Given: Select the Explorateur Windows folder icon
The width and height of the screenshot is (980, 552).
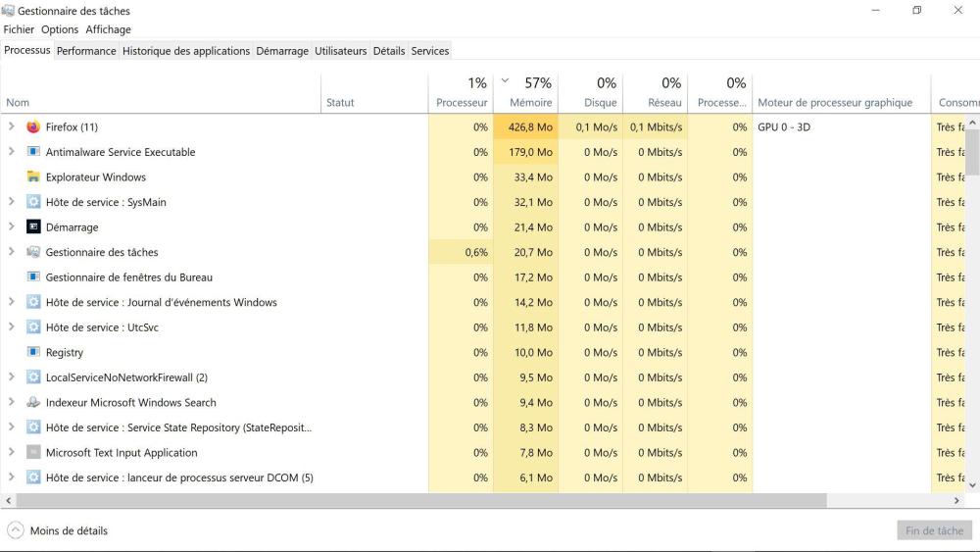Looking at the screenshot, I should [33, 177].
